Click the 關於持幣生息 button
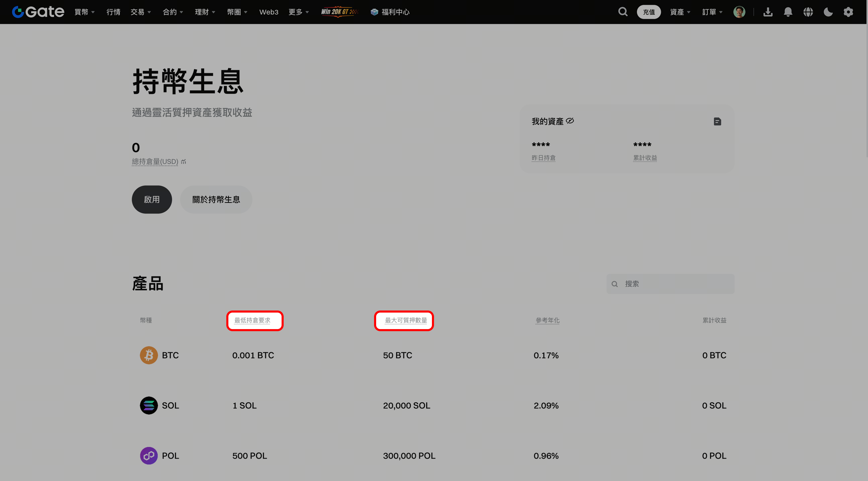Image resolution: width=868 pixels, height=481 pixels. [x=216, y=199]
